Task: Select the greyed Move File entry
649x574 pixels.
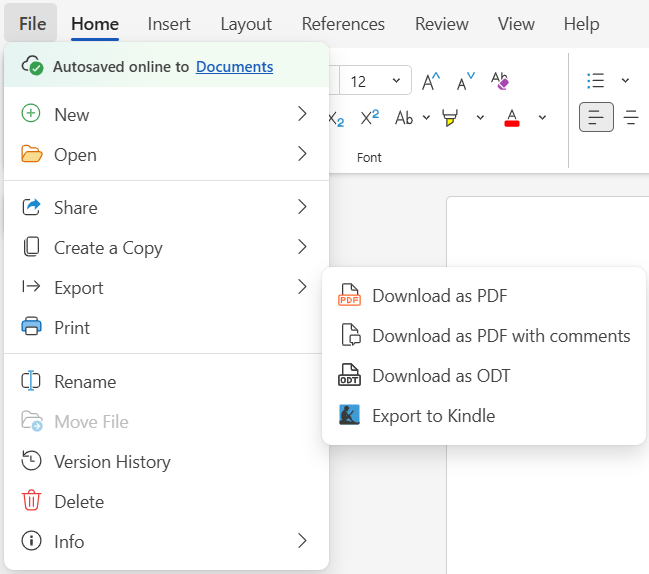Action: (x=166, y=421)
